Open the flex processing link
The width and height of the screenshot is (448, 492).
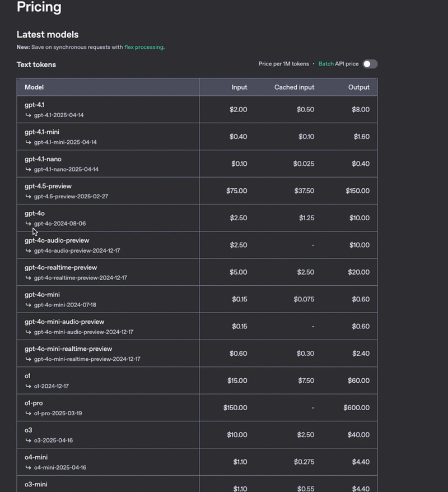144,47
